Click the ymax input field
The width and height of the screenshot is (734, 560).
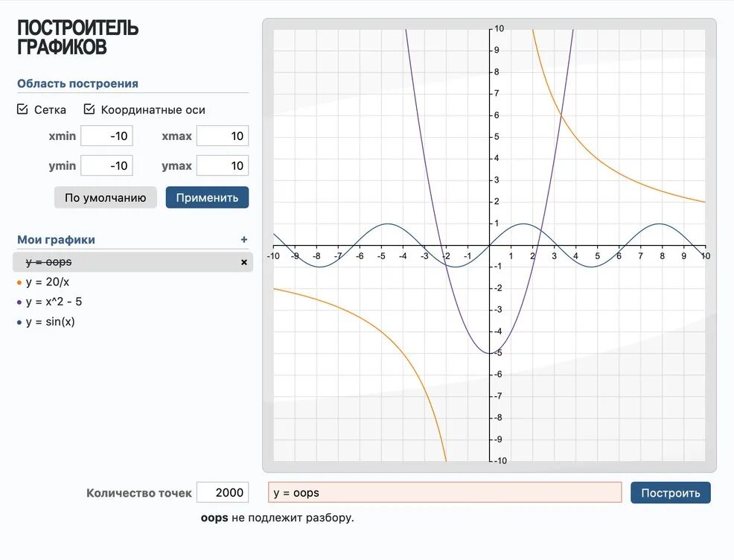pyautogui.click(x=223, y=165)
